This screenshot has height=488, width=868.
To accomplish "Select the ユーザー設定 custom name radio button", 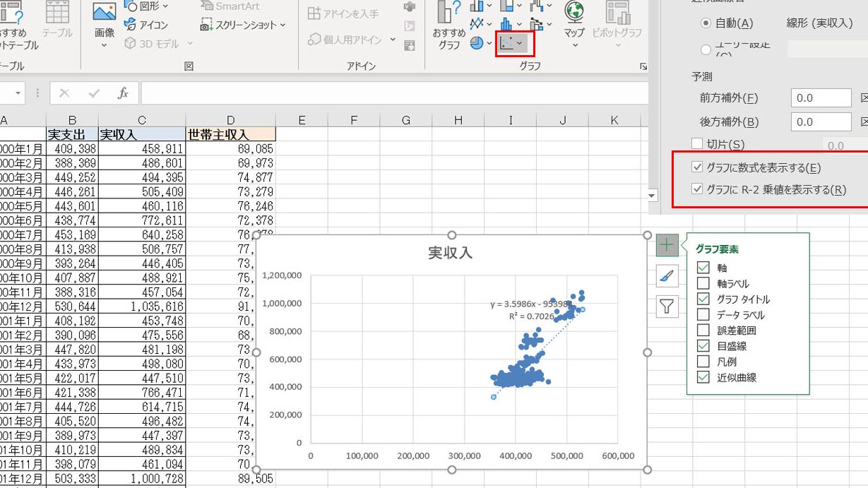I will [x=706, y=49].
